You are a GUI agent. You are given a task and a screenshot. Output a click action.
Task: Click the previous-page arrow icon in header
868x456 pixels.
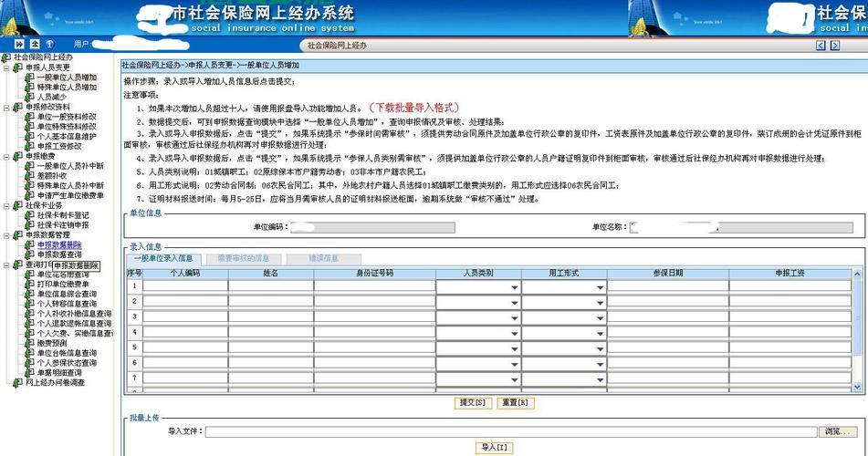pyautogui.click(x=821, y=46)
